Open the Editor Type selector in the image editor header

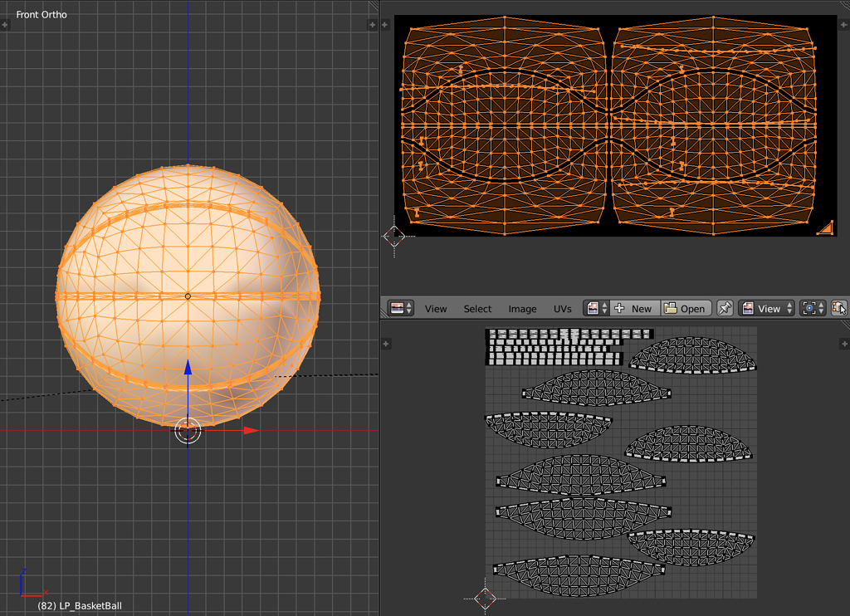[397, 308]
